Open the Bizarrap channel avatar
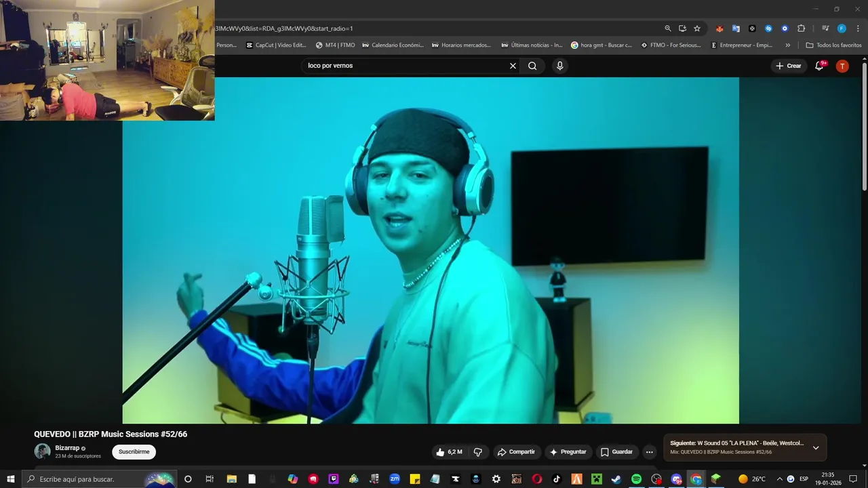Viewport: 868px width, 488px height. (x=42, y=451)
